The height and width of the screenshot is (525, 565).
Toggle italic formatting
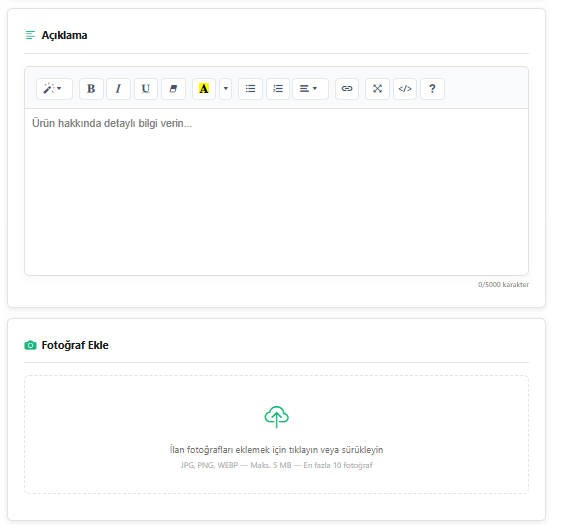click(x=118, y=89)
